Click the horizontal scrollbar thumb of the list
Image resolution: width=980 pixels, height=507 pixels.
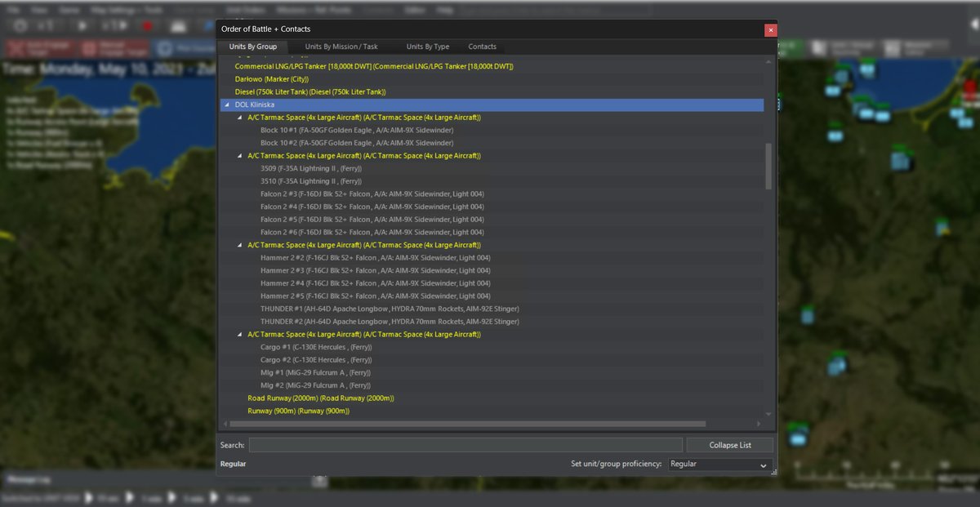pos(467,424)
